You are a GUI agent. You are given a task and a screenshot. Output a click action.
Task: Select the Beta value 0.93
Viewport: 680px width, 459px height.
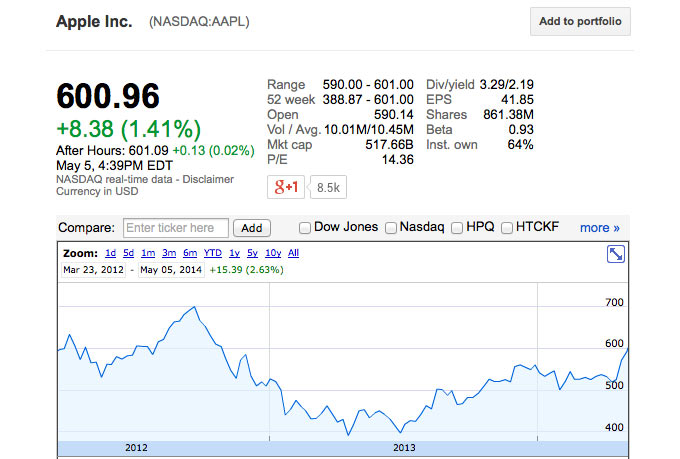[521, 129]
